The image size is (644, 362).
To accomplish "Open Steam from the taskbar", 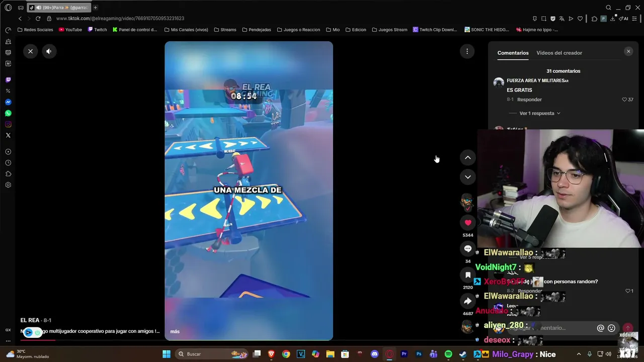I will 463,354.
